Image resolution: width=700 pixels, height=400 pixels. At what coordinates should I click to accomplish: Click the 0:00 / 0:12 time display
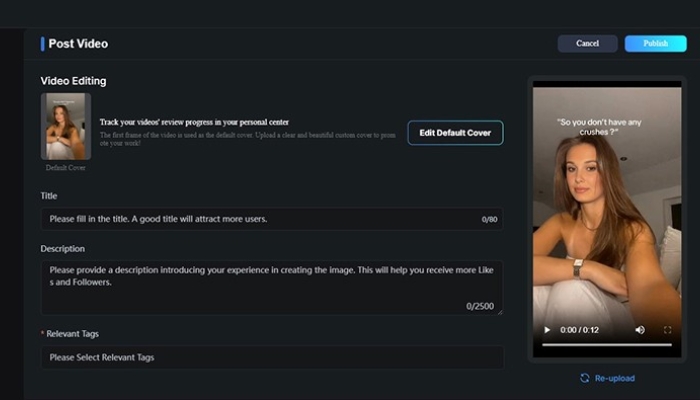click(x=579, y=329)
